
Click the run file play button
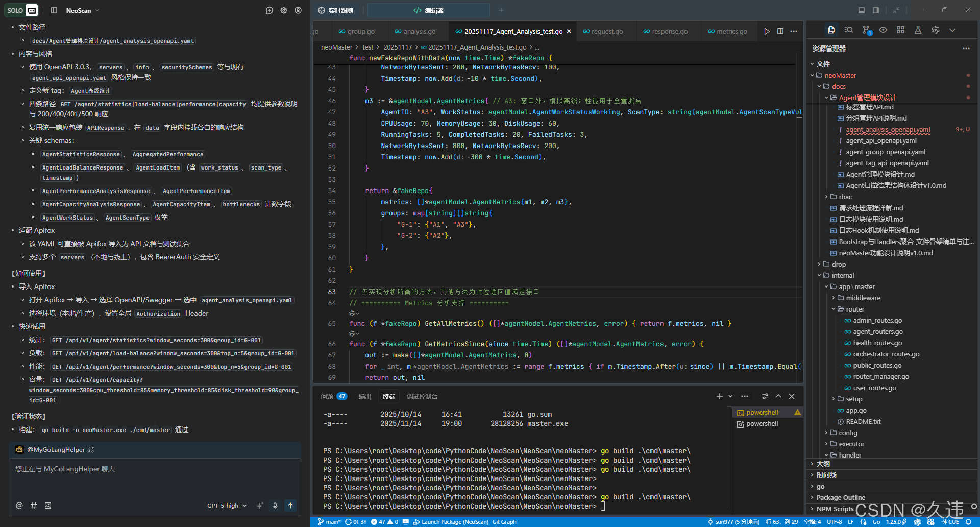767,31
